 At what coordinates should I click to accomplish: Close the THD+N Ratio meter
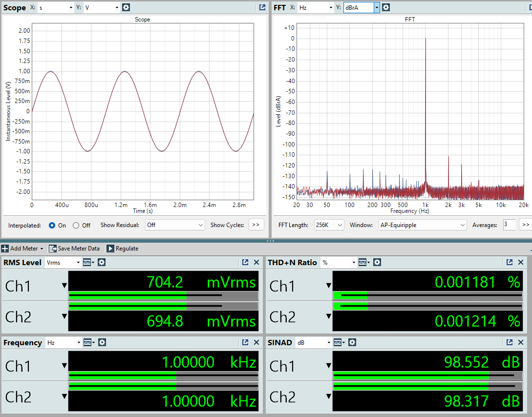pyautogui.click(x=521, y=262)
